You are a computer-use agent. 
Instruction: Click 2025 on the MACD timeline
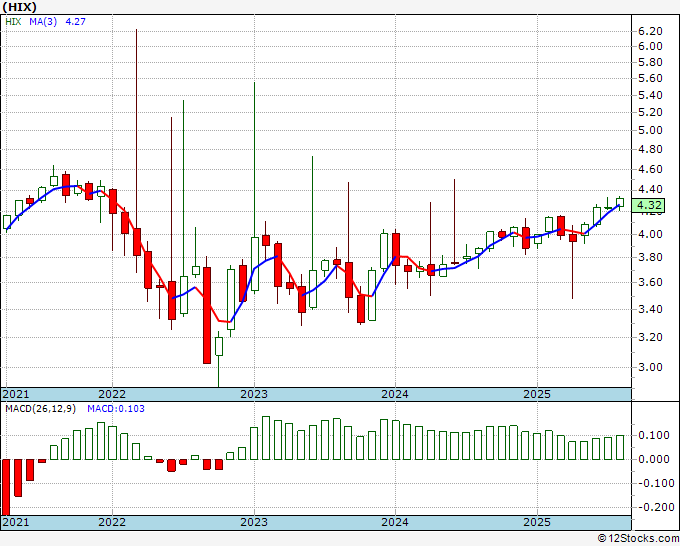(537, 522)
